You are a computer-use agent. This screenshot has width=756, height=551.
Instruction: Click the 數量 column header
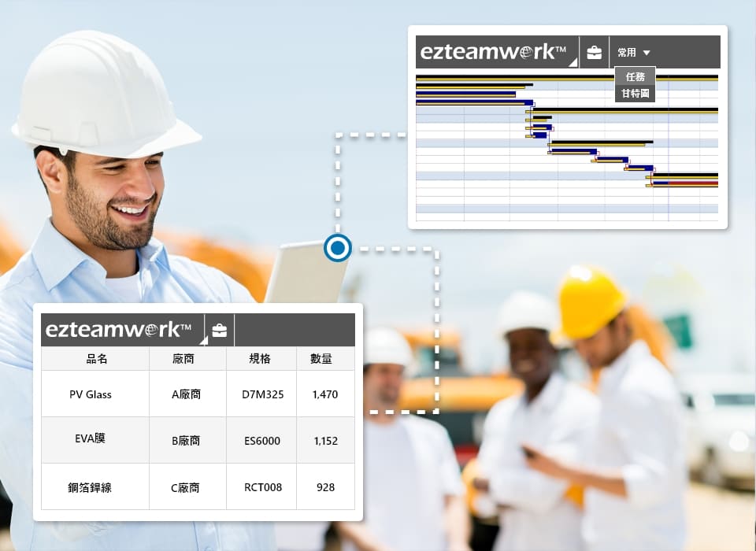(325, 358)
